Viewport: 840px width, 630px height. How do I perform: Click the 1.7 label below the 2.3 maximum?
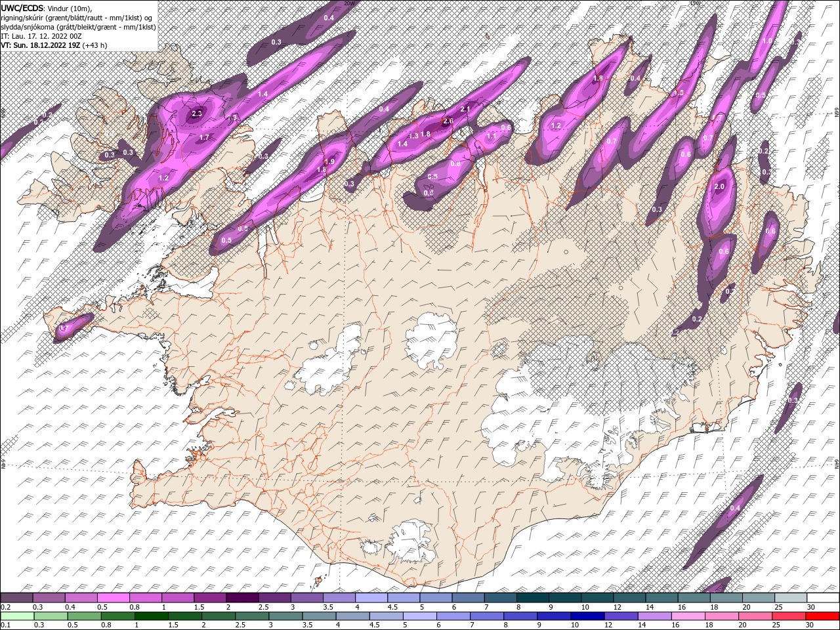pos(204,138)
